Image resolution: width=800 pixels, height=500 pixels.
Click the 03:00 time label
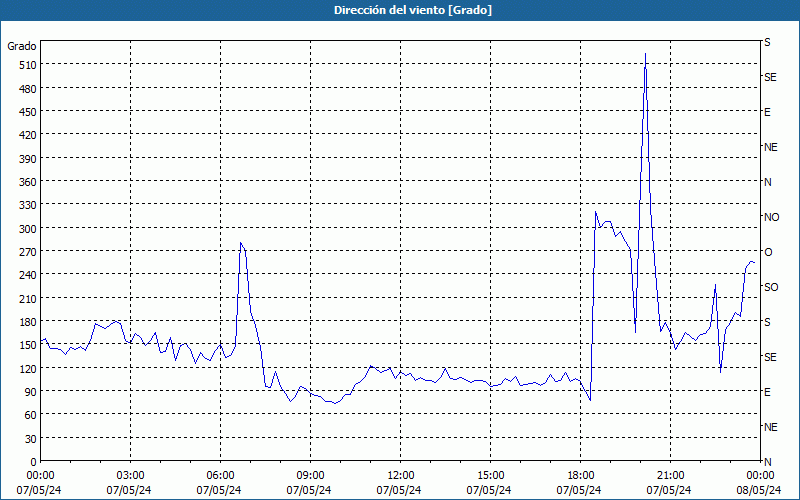coord(130,476)
